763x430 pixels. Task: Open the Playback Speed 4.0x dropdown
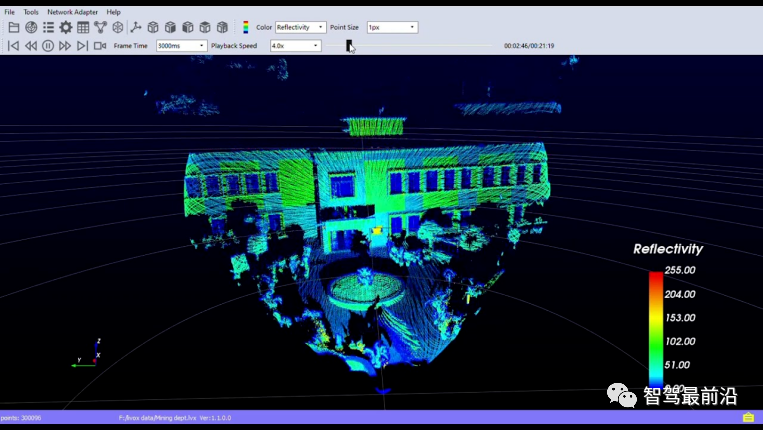pos(295,46)
